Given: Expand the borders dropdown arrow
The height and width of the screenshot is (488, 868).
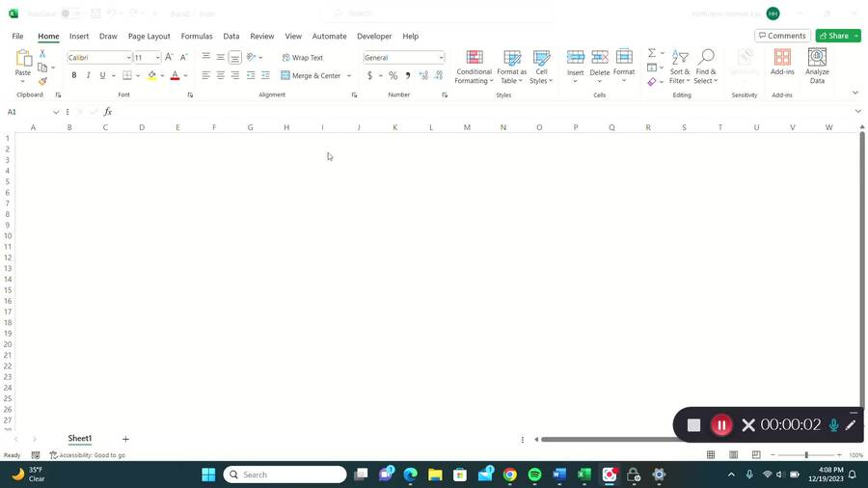Looking at the screenshot, I should [x=138, y=75].
